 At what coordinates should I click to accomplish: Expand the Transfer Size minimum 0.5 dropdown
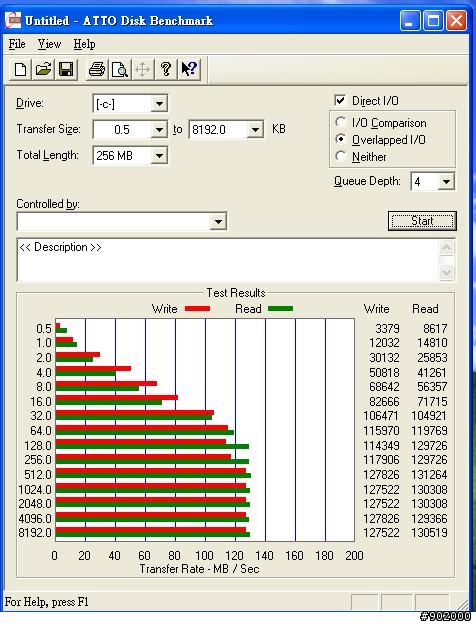click(159, 130)
